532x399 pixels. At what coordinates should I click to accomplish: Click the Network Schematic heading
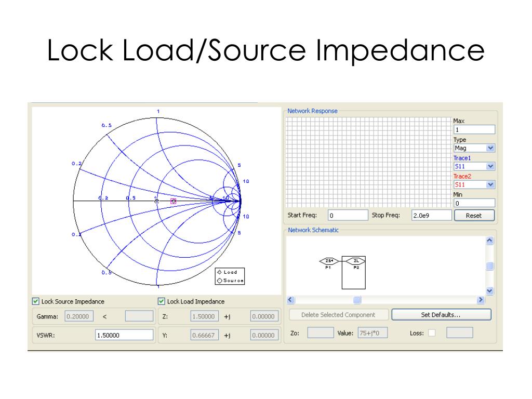coord(313,230)
